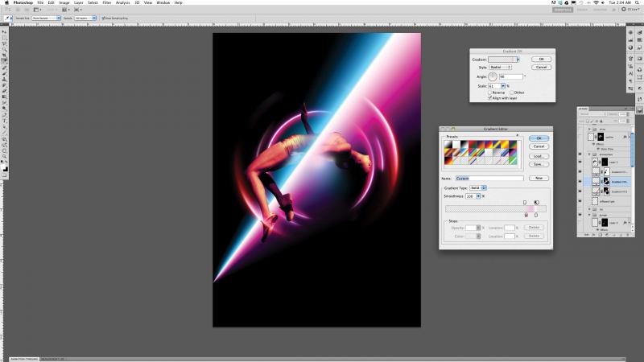Click the Load... button in Gradient Editor
644x362 pixels.
[537, 155]
